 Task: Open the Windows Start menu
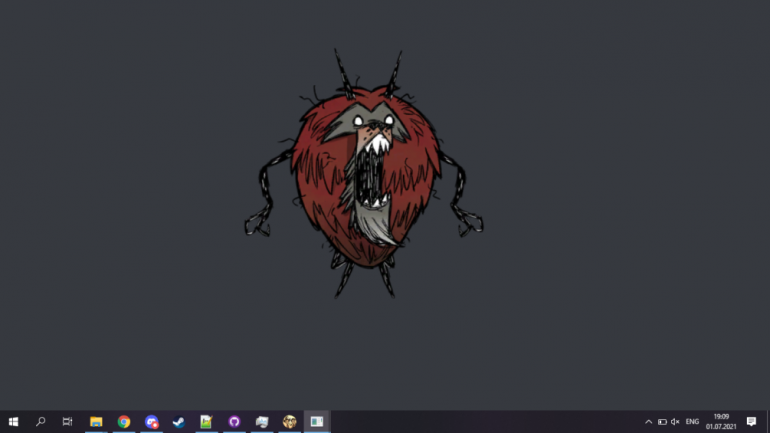13,422
